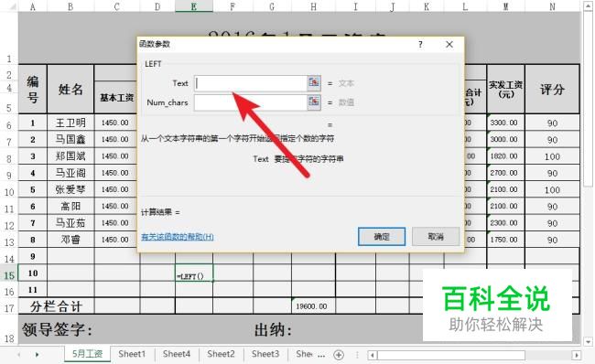Click the name cell 张爱琴
595x364 pixels.
point(70,189)
